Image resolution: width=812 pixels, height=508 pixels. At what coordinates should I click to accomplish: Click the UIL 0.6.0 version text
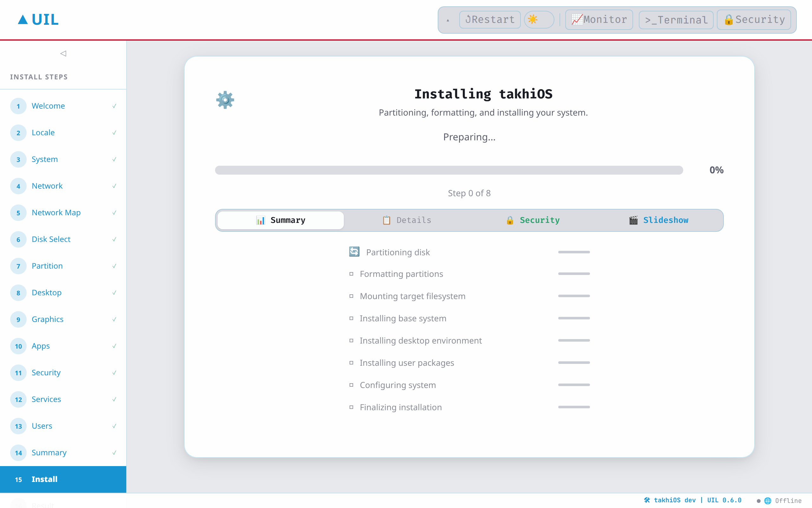[x=724, y=500]
